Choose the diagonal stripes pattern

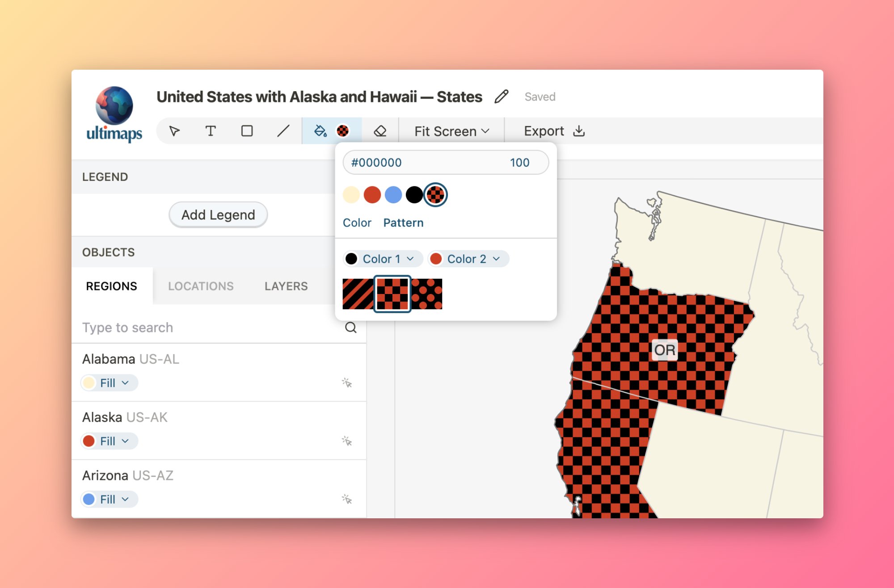point(358,294)
